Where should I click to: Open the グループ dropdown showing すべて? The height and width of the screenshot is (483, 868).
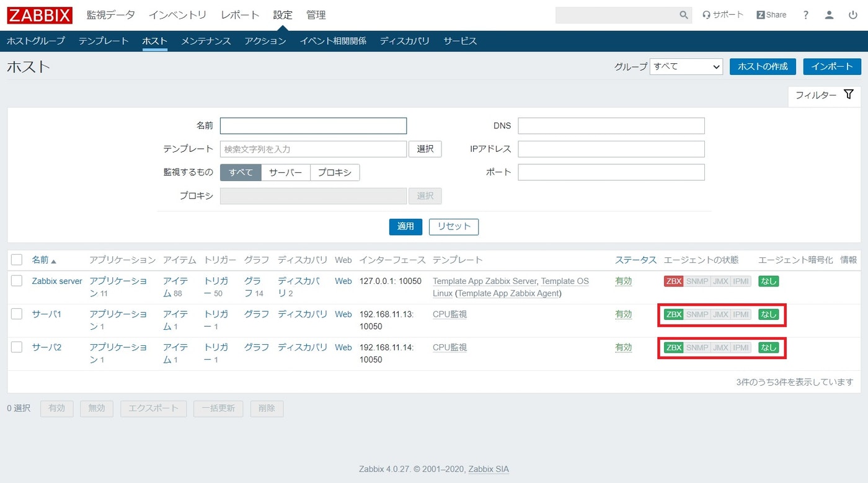click(x=686, y=66)
